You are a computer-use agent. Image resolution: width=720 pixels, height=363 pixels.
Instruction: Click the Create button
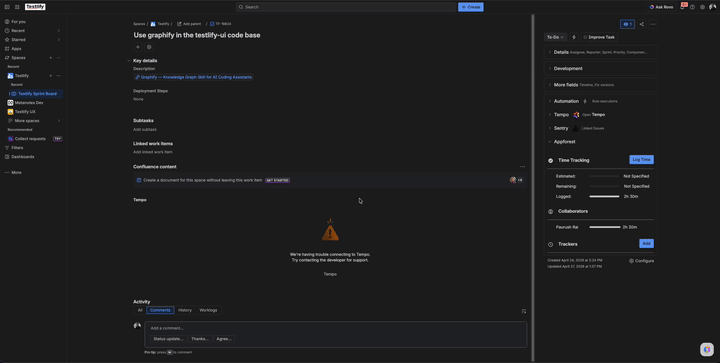[471, 7]
